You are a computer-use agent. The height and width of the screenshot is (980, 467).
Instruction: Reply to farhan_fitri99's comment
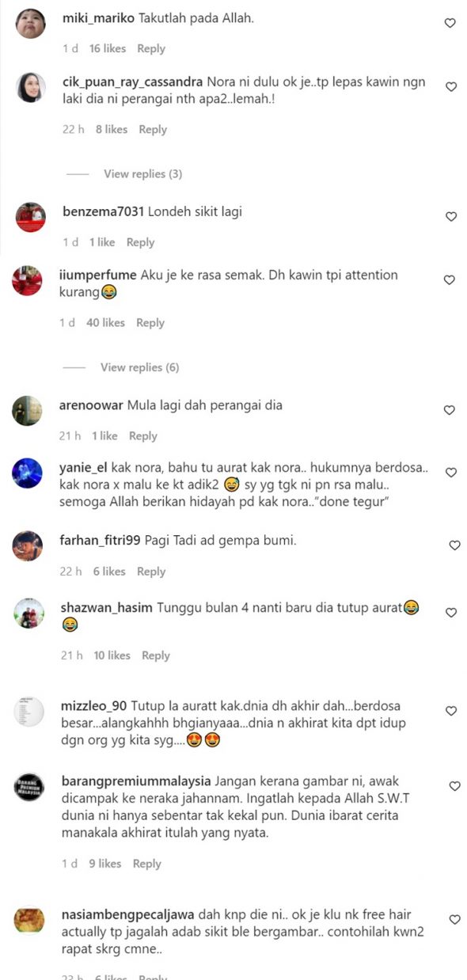click(x=151, y=572)
